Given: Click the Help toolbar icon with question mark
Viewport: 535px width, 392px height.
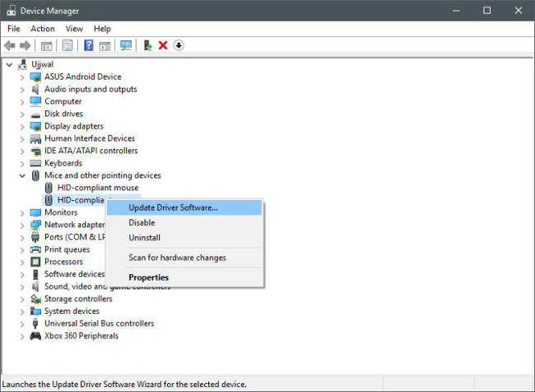Looking at the screenshot, I should pos(88,45).
